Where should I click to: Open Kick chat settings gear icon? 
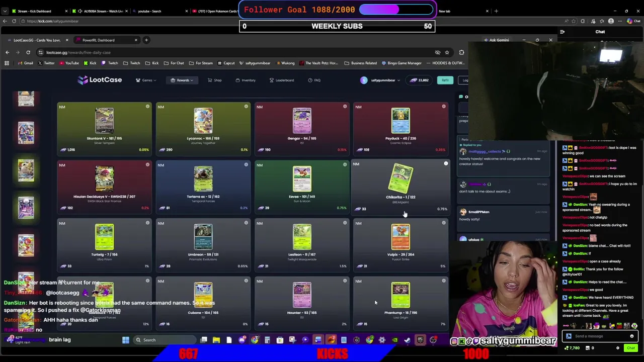tap(618, 348)
